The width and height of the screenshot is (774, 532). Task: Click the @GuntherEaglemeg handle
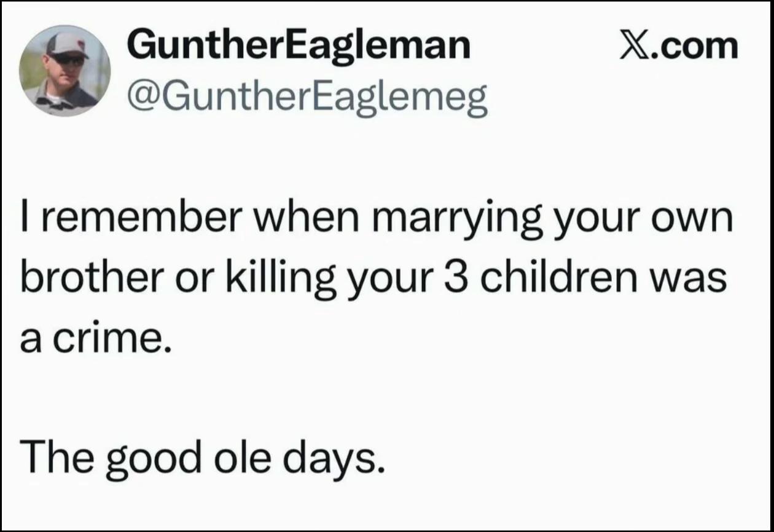pos(307,96)
